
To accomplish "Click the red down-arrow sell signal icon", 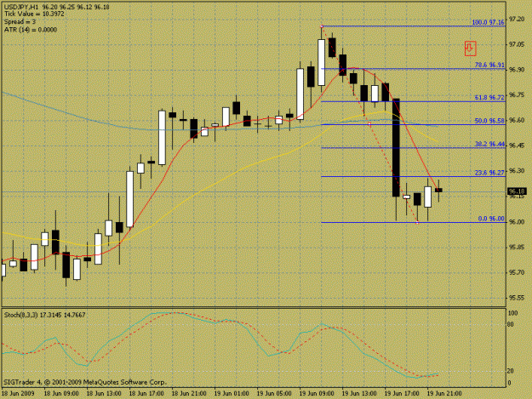I will [x=470, y=48].
